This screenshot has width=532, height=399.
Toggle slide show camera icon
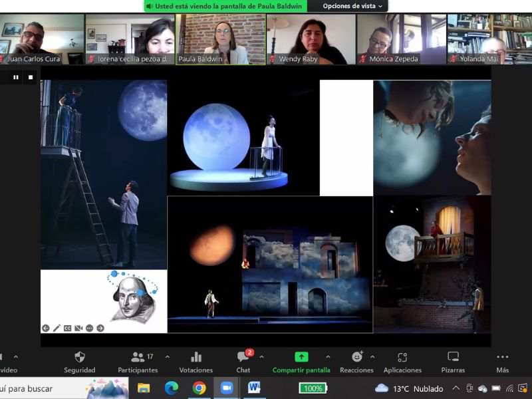(78, 328)
